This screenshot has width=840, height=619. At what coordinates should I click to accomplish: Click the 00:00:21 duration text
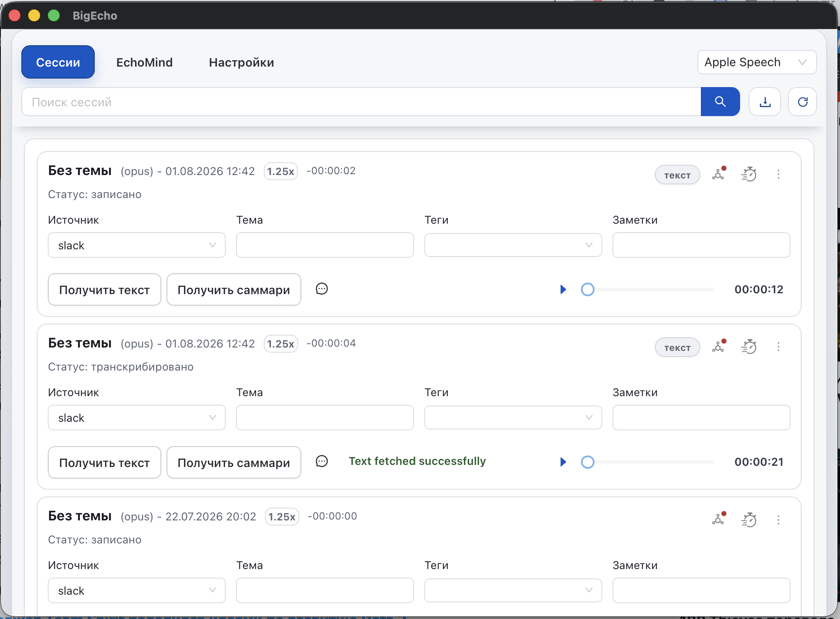coord(759,462)
